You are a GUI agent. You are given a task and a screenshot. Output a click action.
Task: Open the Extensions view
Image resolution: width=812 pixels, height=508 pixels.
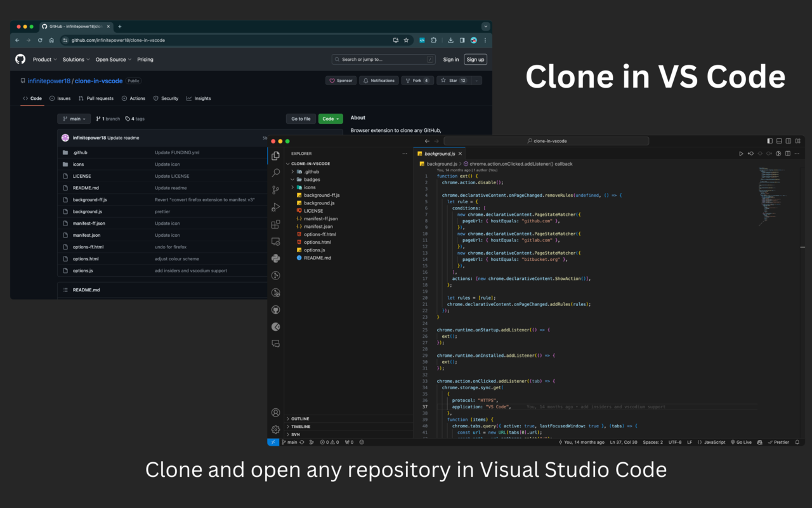click(275, 224)
